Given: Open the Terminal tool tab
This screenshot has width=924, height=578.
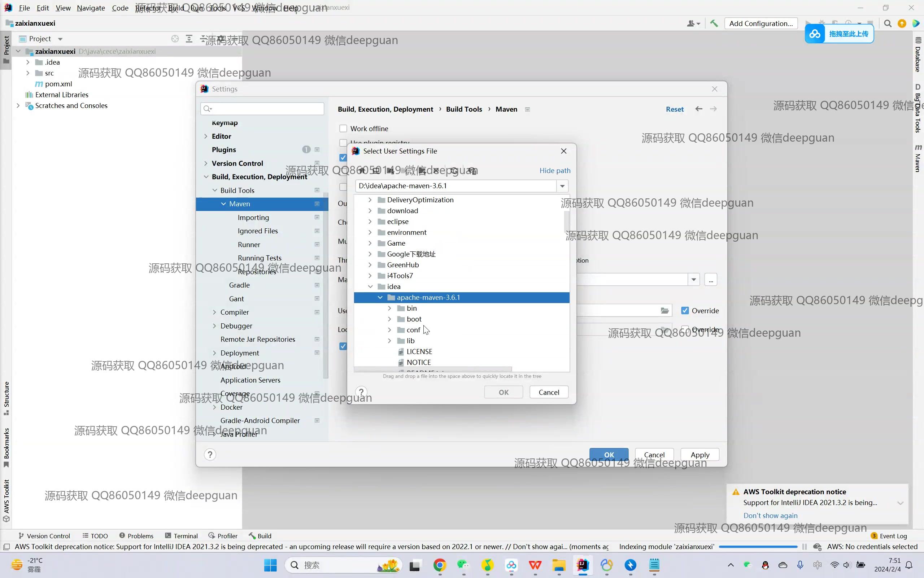Looking at the screenshot, I should pyautogui.click(x=181, y=536).
